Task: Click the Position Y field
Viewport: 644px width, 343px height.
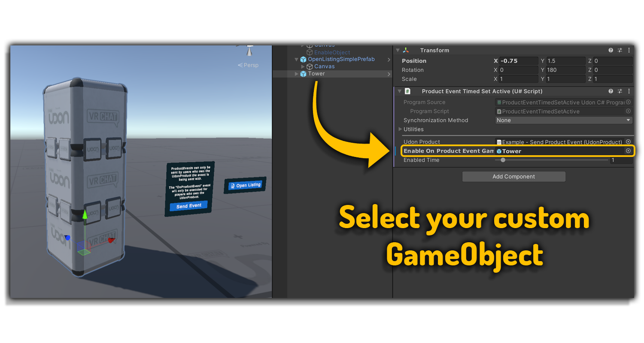Action: pyautogui.click(x=566, y=61)
